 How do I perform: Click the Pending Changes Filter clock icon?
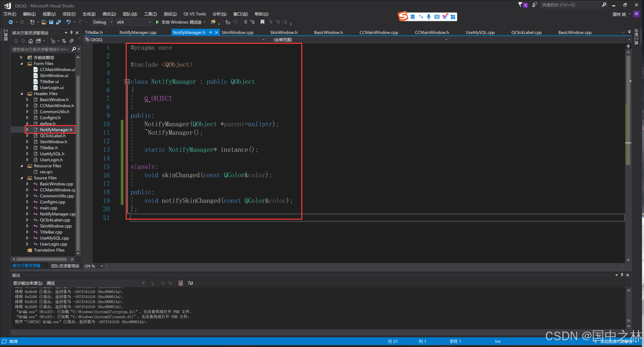pyautogui.click(x=53, y=41)
